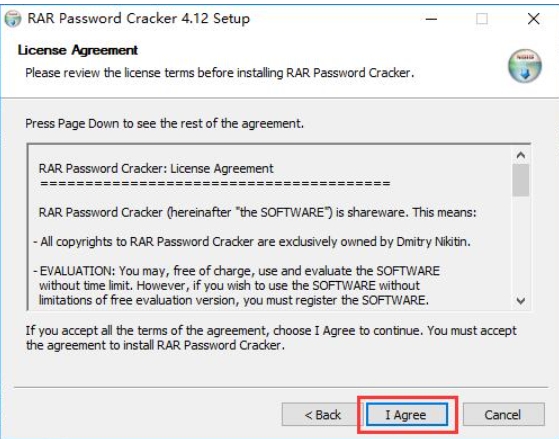Screen dimensions: 559x439
Task: Click the "RAR Password Cracker 4.12 Setup" title text
Action: [139, 19]
